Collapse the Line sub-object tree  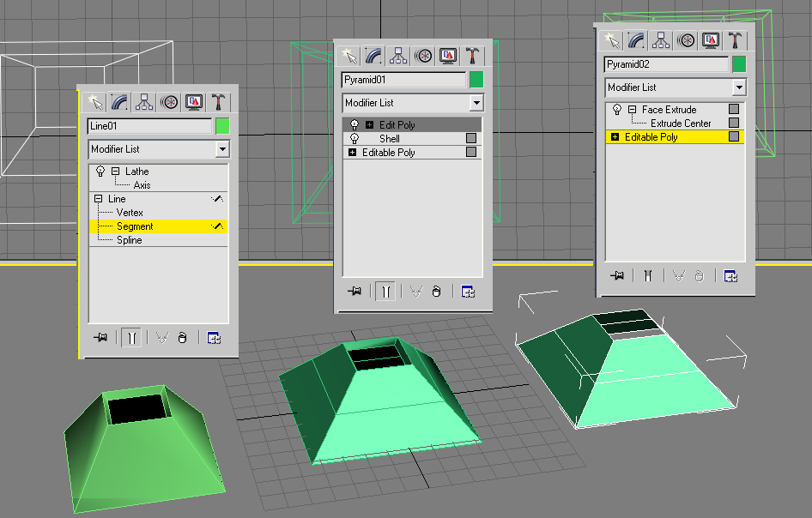point(98,199)
